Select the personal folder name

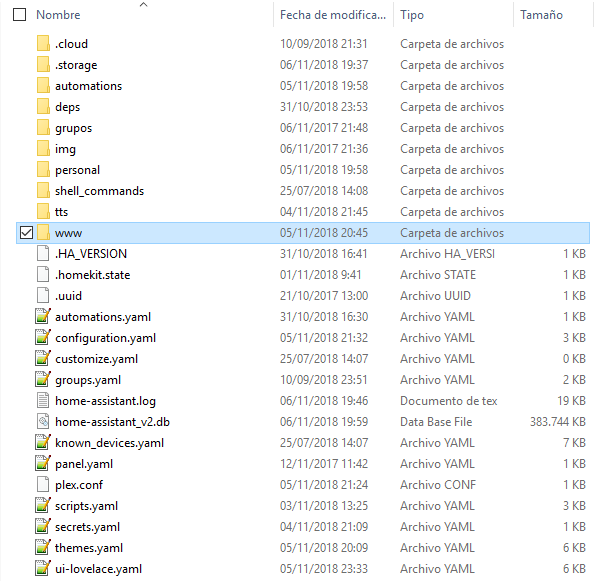pos(77,170)
